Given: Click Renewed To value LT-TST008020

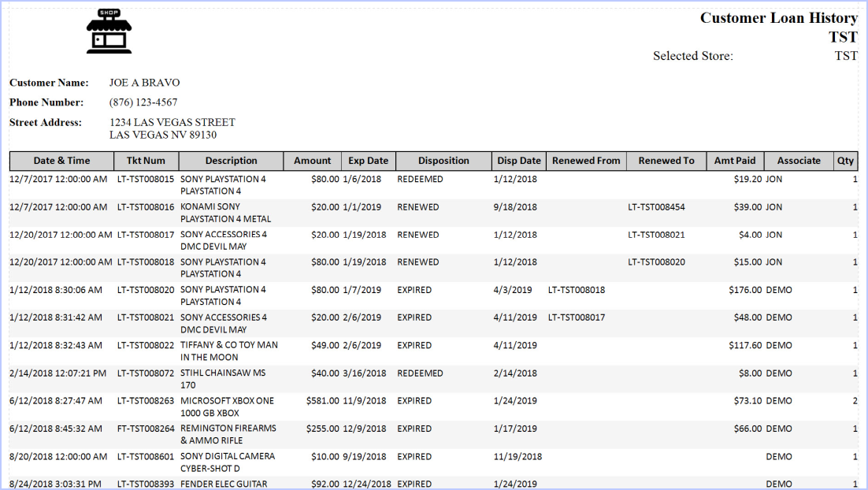Looking at the screenshot, I should (x=656, y=262).
